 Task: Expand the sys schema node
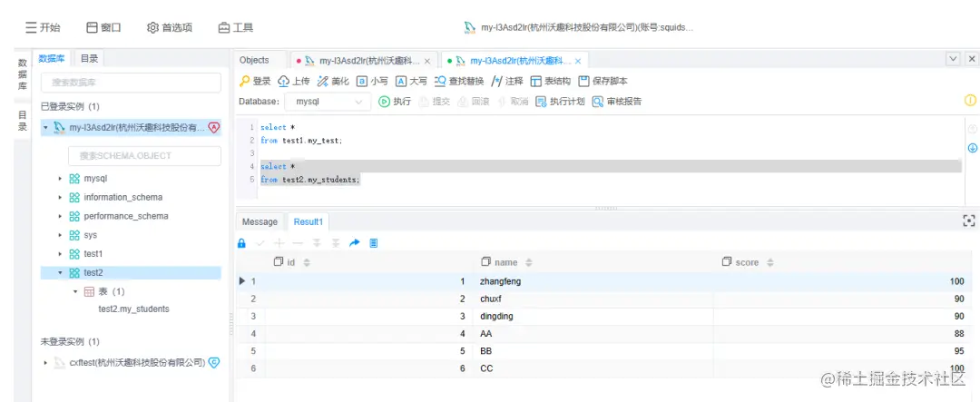(61, 236)
